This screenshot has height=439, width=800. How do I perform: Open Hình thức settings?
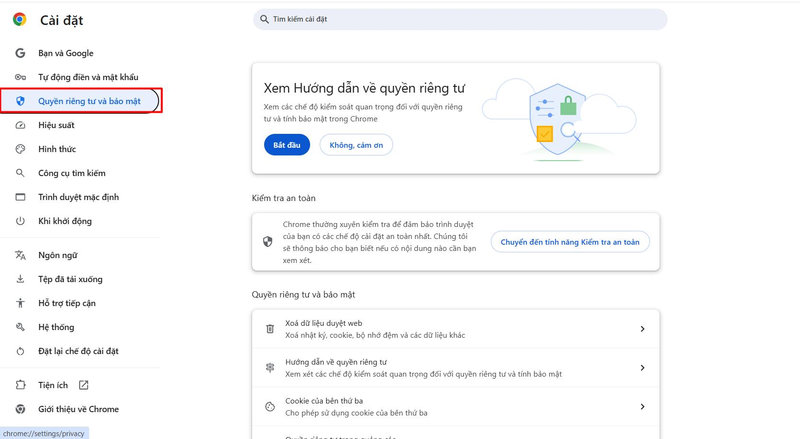tap(57, 149)
